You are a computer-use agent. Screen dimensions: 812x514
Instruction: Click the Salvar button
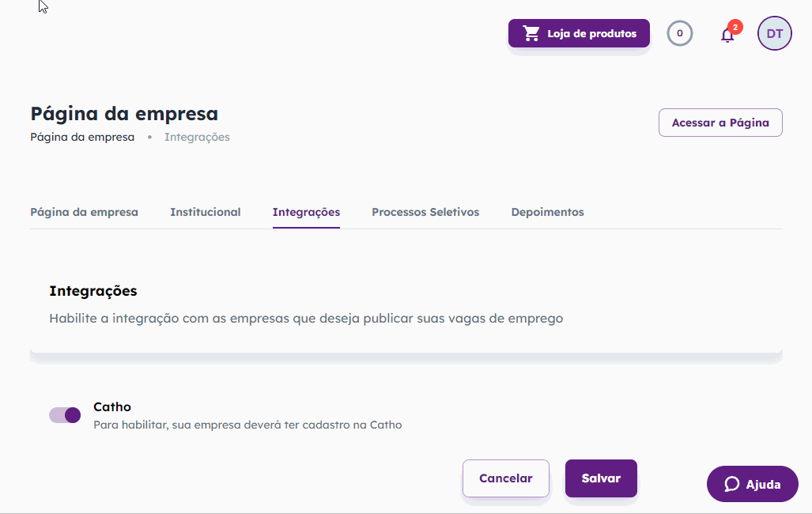tap(601, 478)
